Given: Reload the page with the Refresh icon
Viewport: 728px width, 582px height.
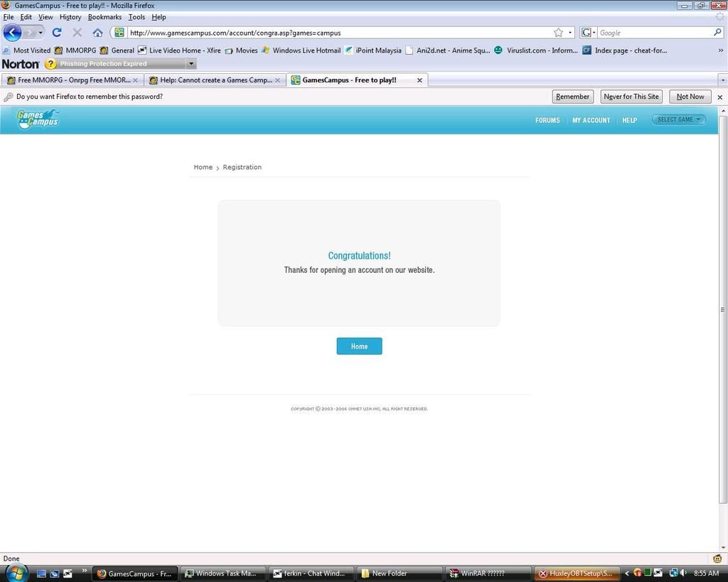Looking at the screenshot, I should pyautogui.click(x=57, y=33).
